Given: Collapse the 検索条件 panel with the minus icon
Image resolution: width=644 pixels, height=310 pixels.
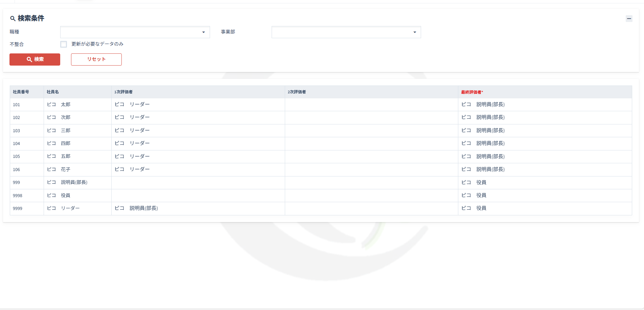Looking at the screenshot, I should (629, 19).
